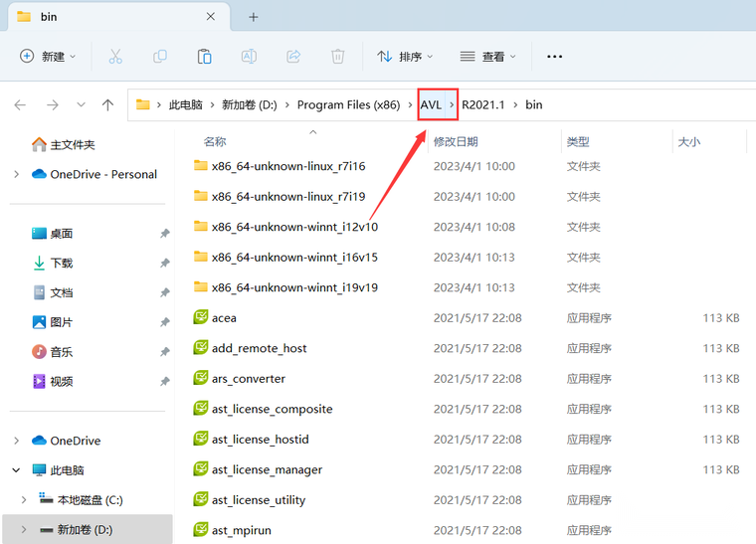The width and height of the screenshot is (756, 544).
Task: Navigate back with the left arrow
Action: [x=20, y=104]
